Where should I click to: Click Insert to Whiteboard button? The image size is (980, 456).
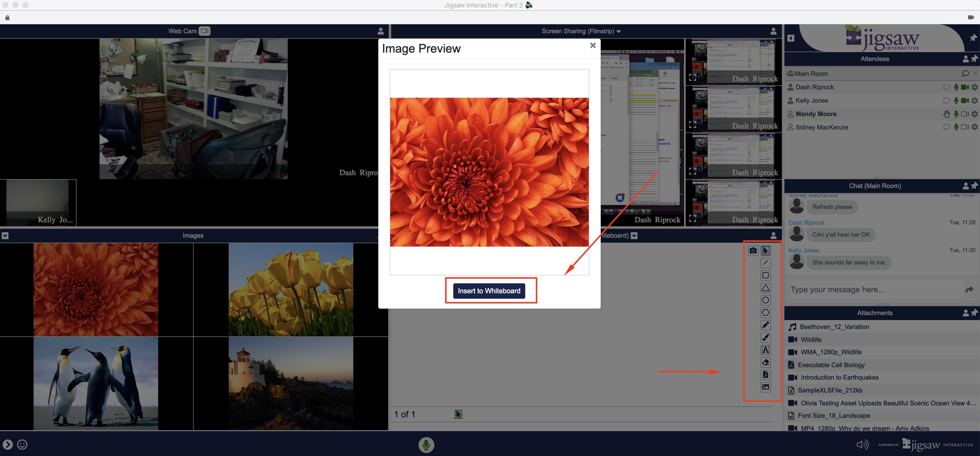489,291
